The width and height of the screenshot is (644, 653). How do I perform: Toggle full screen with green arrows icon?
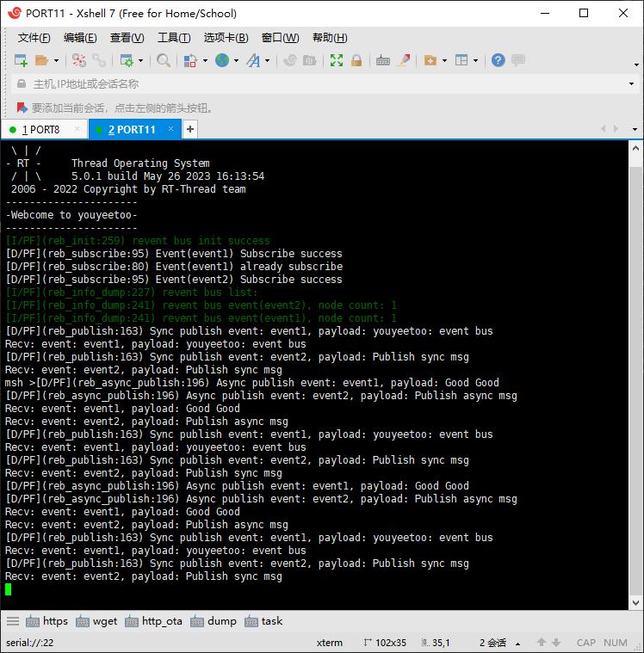(x=337, y=60)
